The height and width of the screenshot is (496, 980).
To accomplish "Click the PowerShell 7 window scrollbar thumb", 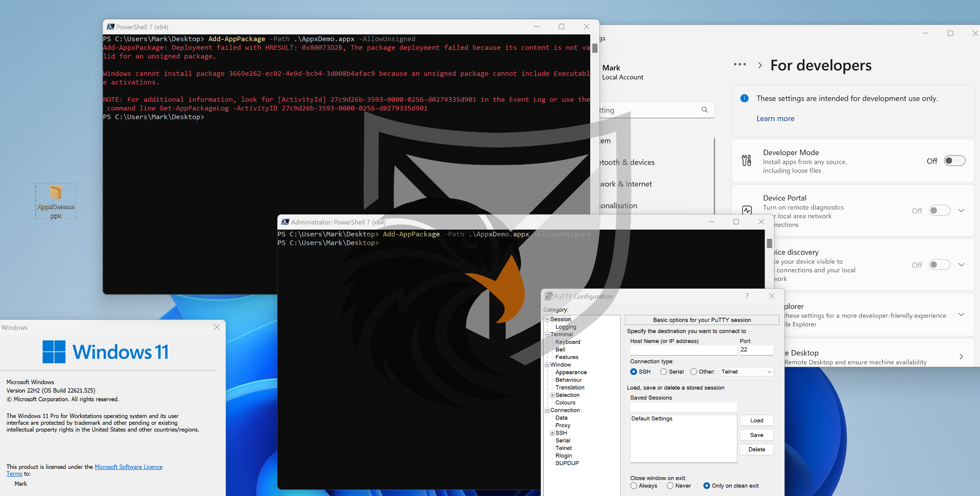I will [x=595, y=48].
